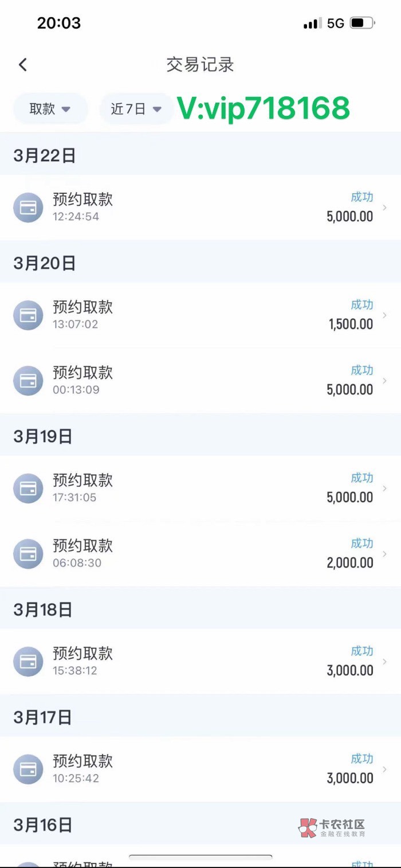Select the 3月22日 date section header
This screenshot has height=868, width=401.
[x=45, y=155]
